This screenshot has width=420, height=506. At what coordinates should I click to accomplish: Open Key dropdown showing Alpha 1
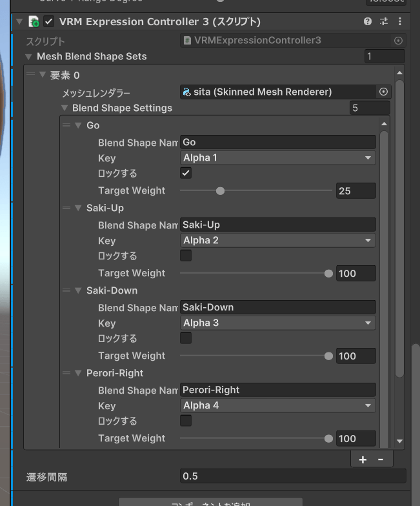[277, 157]
